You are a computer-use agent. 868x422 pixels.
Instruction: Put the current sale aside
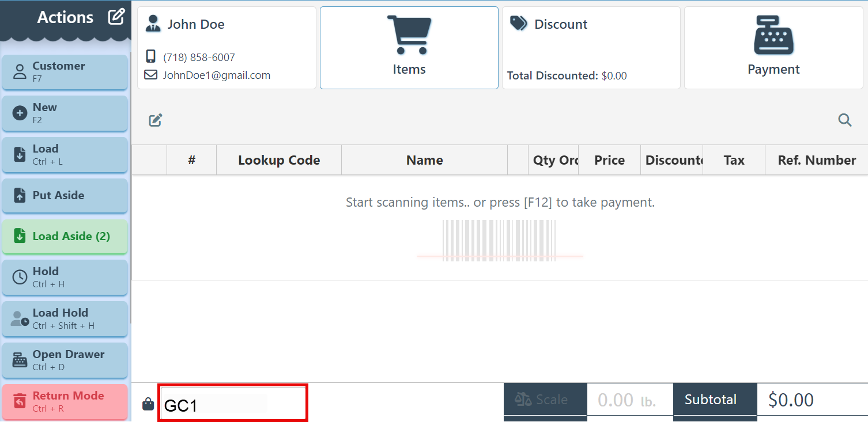tap(65, 195)
